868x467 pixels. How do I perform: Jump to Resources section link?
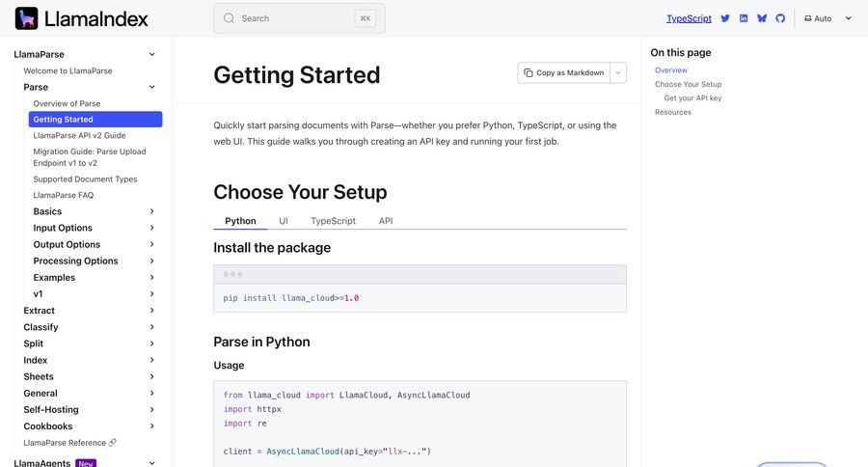tap(672, 112)
